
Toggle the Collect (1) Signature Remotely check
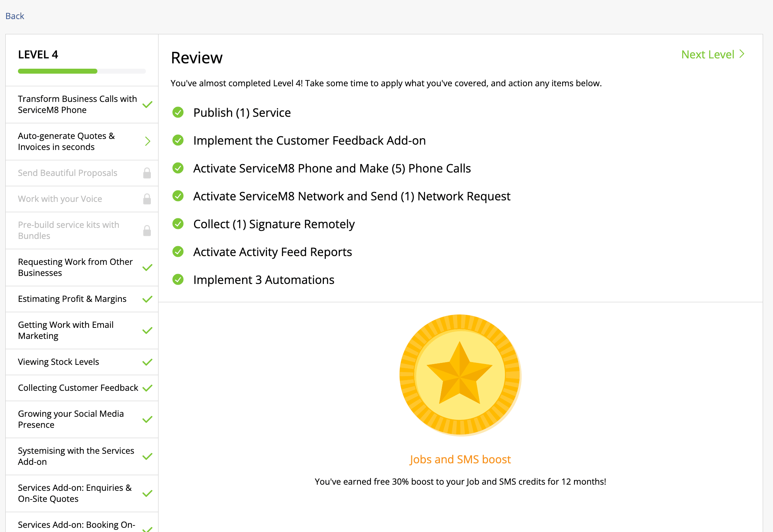178,224
